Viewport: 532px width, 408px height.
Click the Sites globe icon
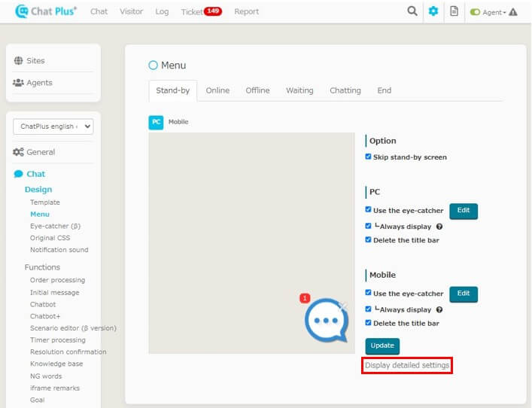[x=18, y=61]
